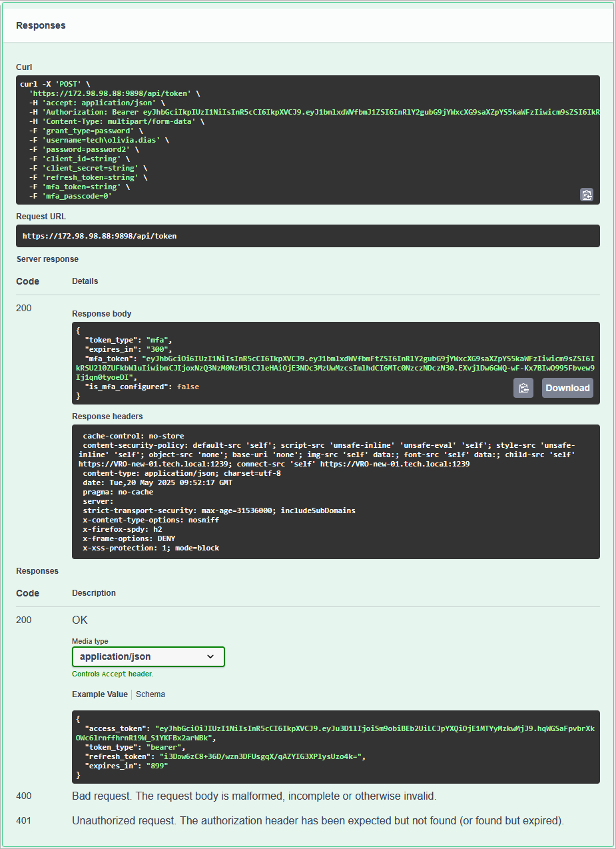Copy the response body to clipboard

click(523, 388)
